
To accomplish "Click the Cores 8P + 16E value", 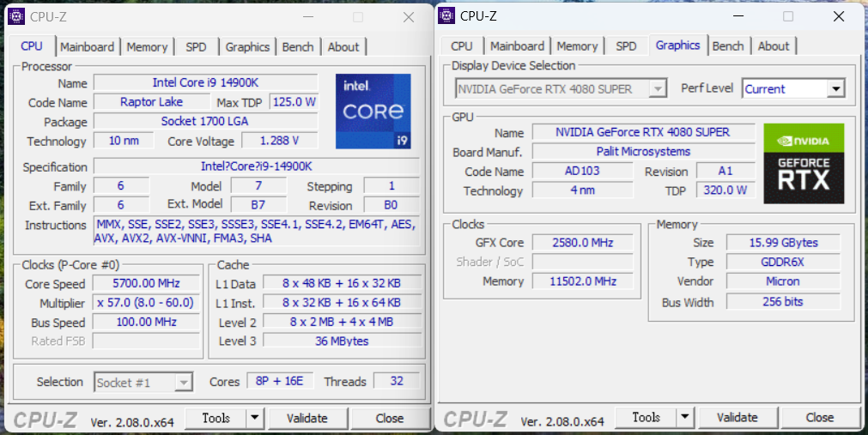I will (280, 381).
